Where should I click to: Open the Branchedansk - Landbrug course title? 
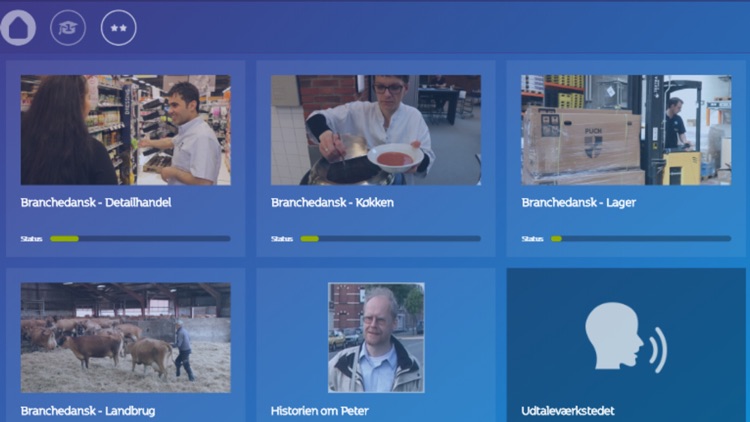coord(88,411)
